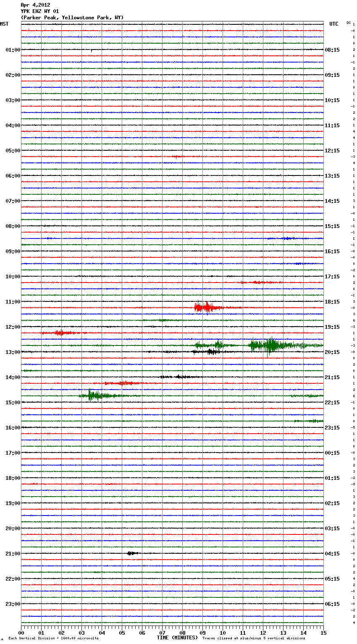
Task: Click the 00:15 UTC time label
Action: pos(332,453)
